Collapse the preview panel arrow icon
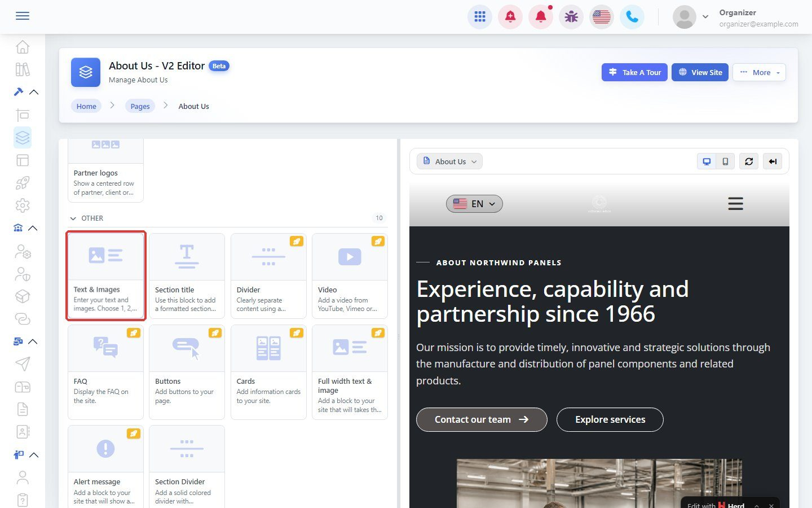Viewport: 812px width, 508px height. coord(773,161)
